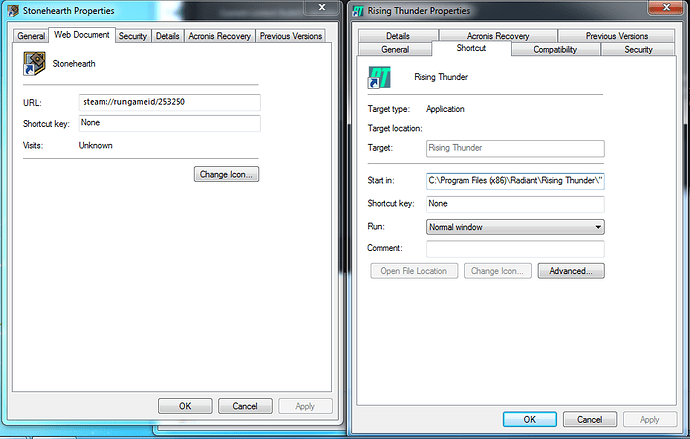Click Change Icon button in Stonehearth Properties
Image resolution: width=690 pixels, height=439 pixels.
(226, 174)
